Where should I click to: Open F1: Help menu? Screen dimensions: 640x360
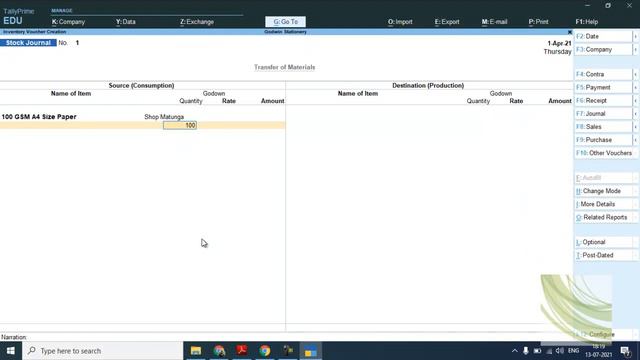pyautogui.click(x=587, y=22)
